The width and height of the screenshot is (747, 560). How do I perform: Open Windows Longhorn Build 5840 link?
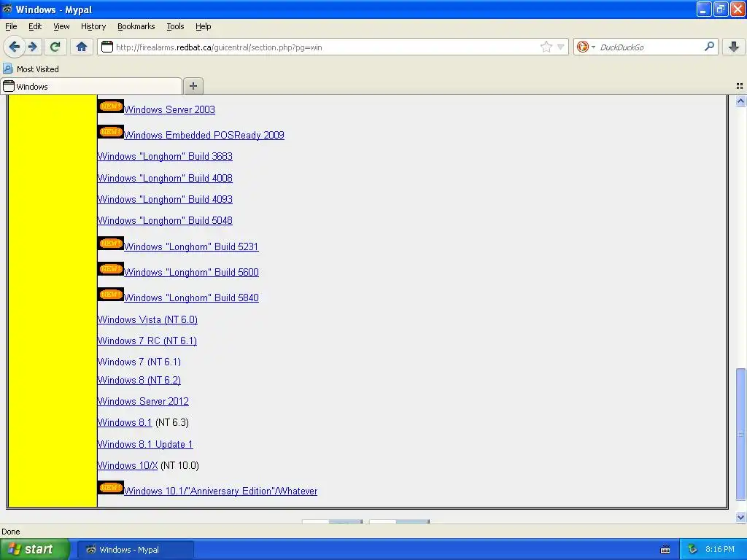[191, 298]
